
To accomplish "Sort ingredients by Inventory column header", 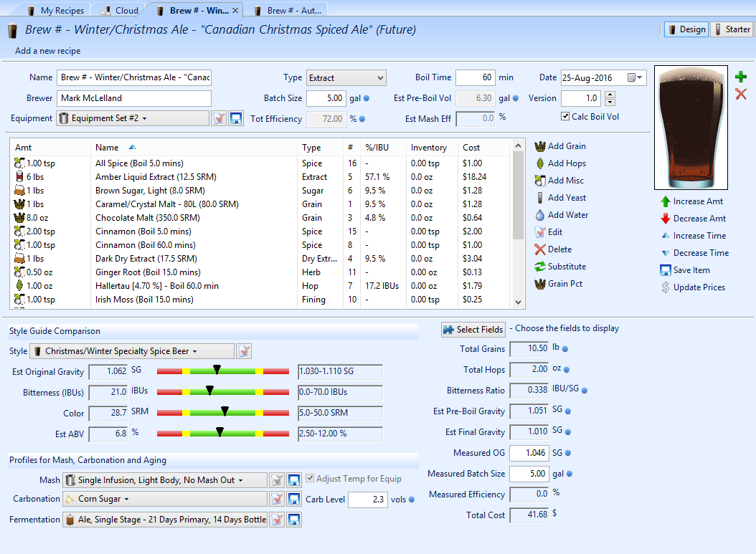I will coord(432,148).
